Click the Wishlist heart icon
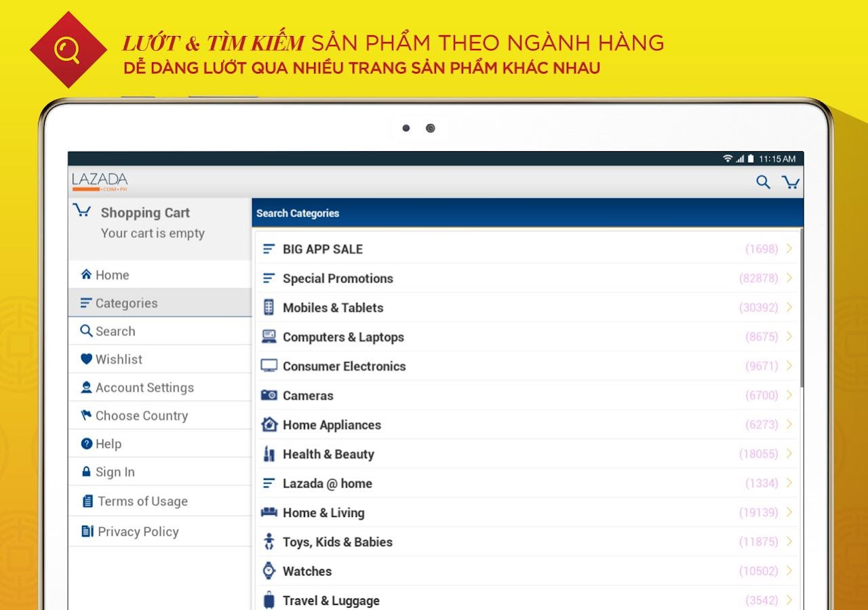868x610 pixels. point(86,359)
